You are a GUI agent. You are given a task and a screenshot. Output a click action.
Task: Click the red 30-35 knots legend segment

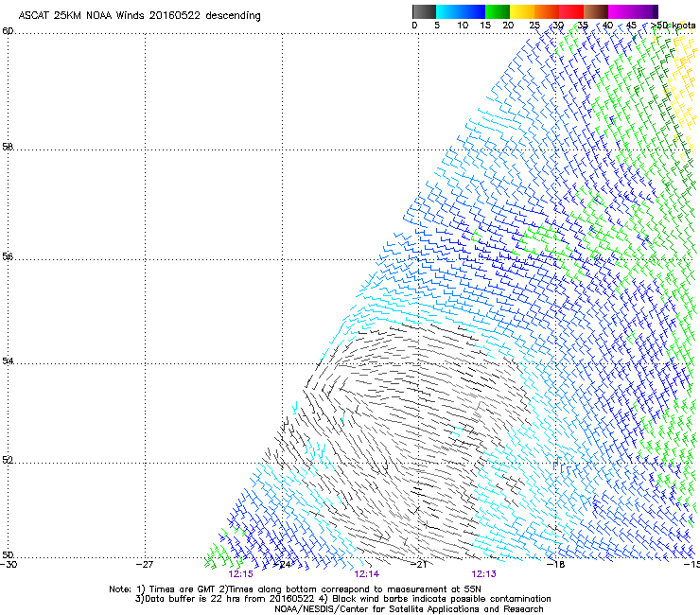point(571,11)
